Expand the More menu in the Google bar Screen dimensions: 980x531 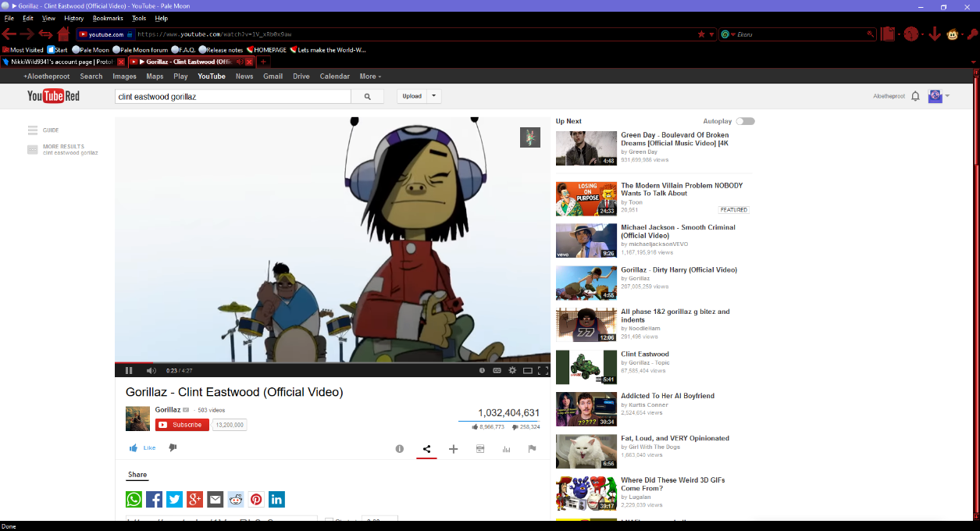370,76
